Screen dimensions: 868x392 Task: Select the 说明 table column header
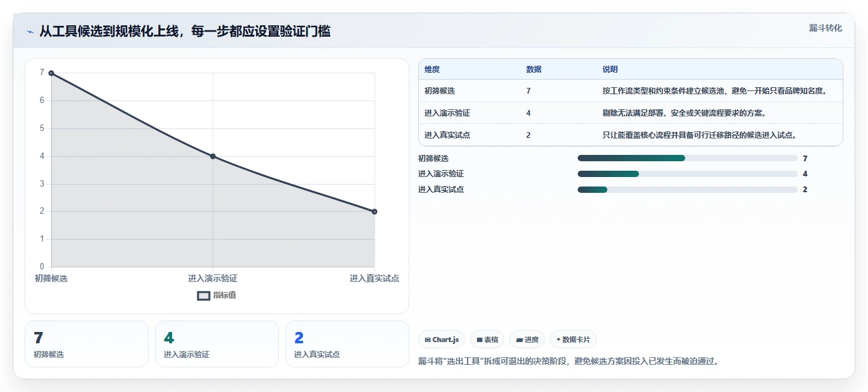pyautogui.click(x=610, y=70)
